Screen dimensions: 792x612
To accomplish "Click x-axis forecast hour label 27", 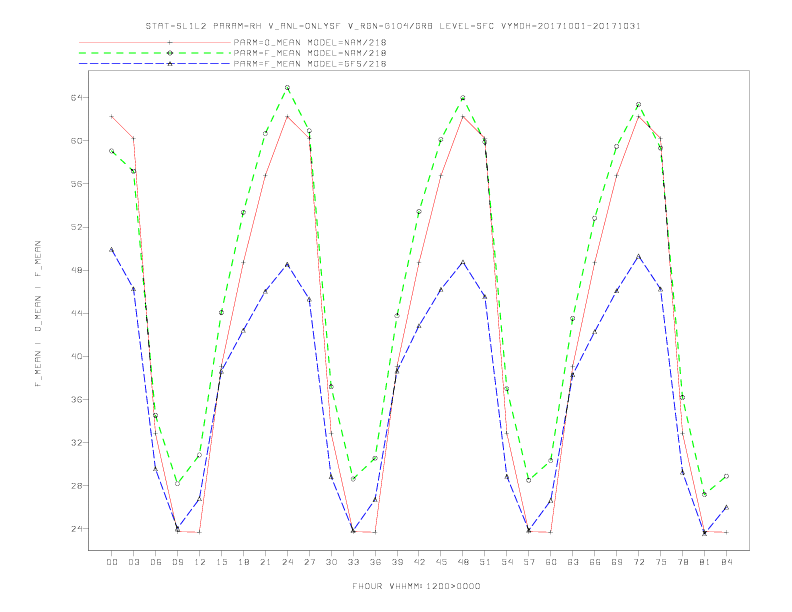I will pyautogui.click(x=309, y=562).
